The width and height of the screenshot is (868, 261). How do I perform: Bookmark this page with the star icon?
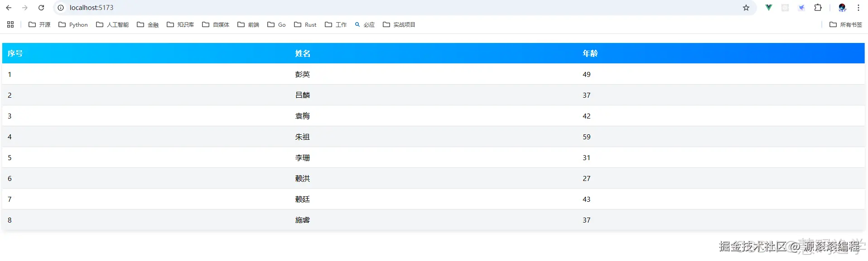pos(746,8)
